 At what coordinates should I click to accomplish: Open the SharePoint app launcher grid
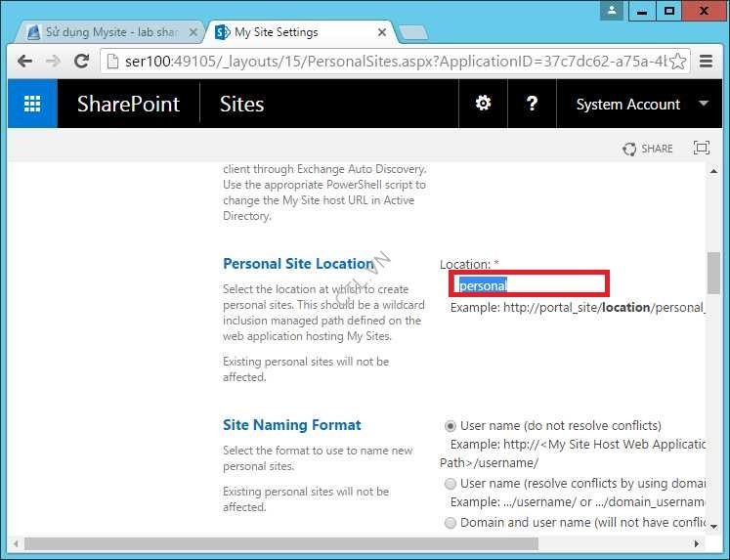[x=32, y=105]
